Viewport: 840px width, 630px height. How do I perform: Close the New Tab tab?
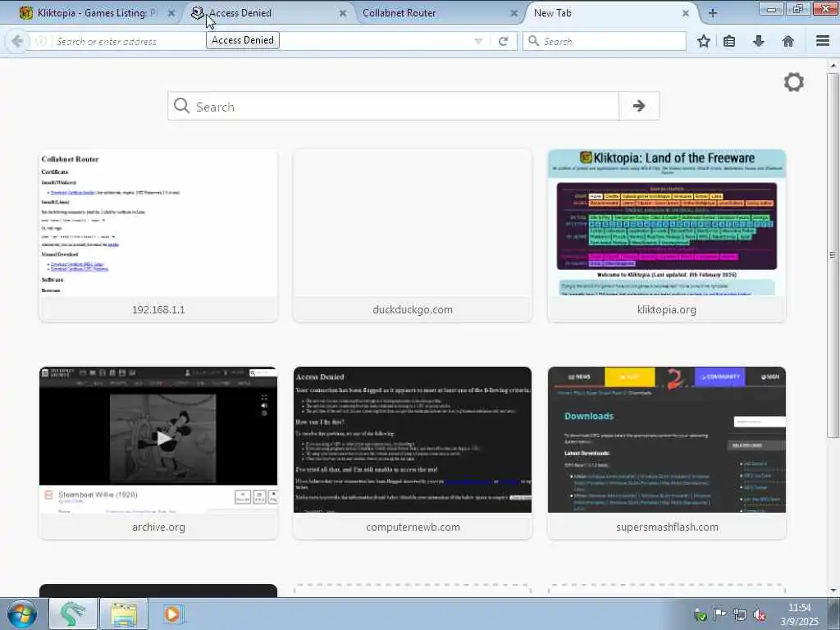pyautogui.click(x=686, y=13)
